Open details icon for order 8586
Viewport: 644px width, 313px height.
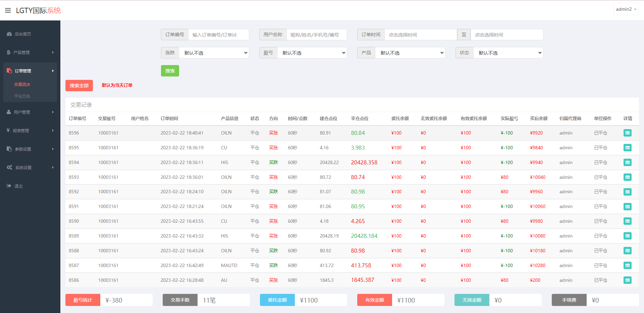(x=627, y=280)
